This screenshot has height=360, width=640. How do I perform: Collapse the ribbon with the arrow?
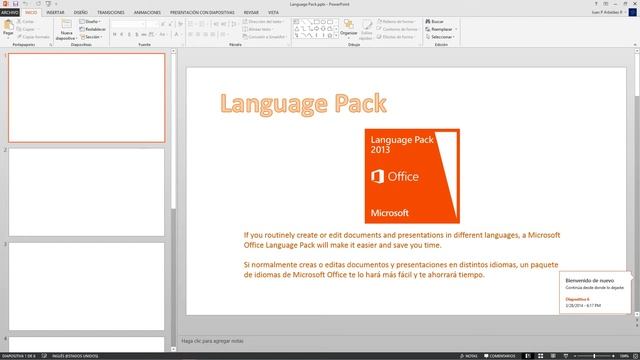(635, 44)
